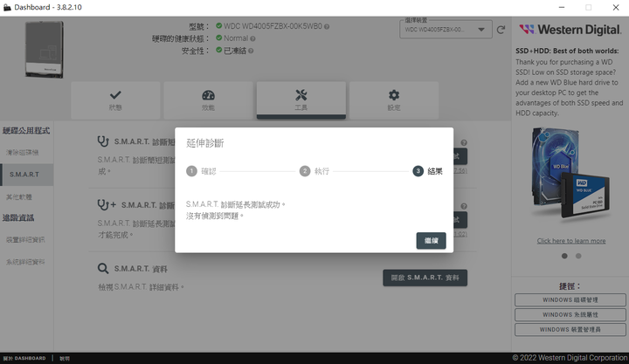The height and width of the screenshot is (364, 629).
Task: Click the 延伸診斷 dialog title
Action: 205,143
